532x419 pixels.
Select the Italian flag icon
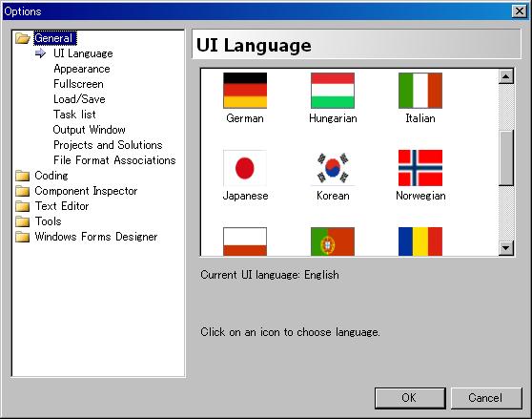coord(420,91)
